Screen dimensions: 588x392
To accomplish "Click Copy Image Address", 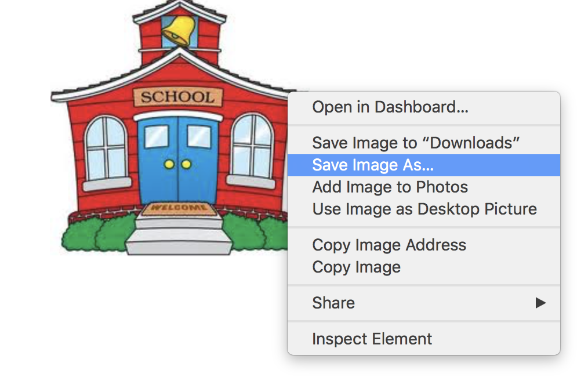I will pyautogui.click(x=424, y=245).
